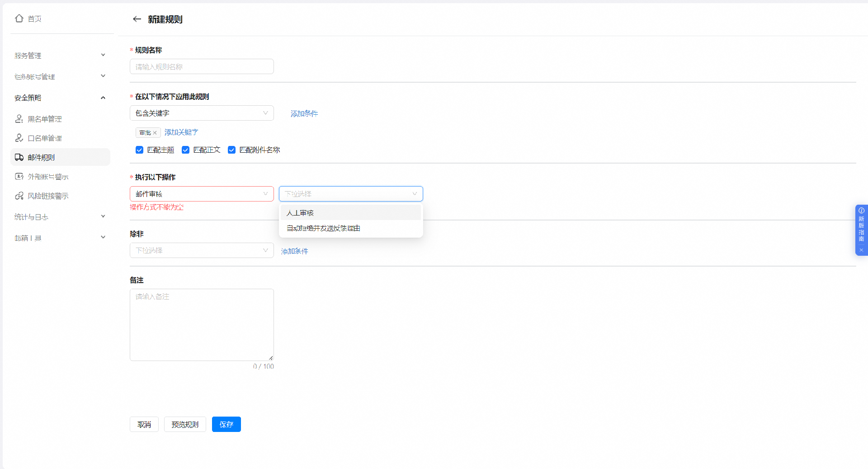This screenshot has width=868, height=469.
Task: Click the 添加关键字 link
Action: 181,132
